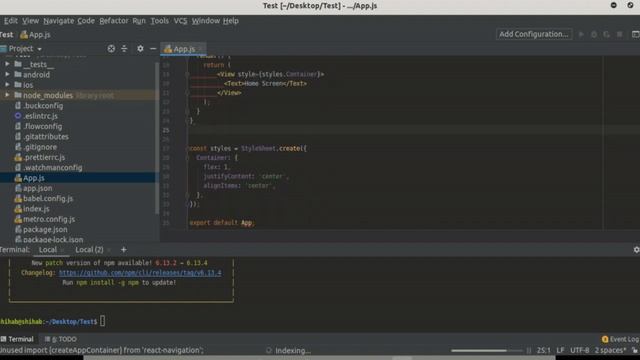Image resolution: width=640 pixels, height=360 pixels.
Task: Open Project panel settings gear
Action: pos(140,49)
